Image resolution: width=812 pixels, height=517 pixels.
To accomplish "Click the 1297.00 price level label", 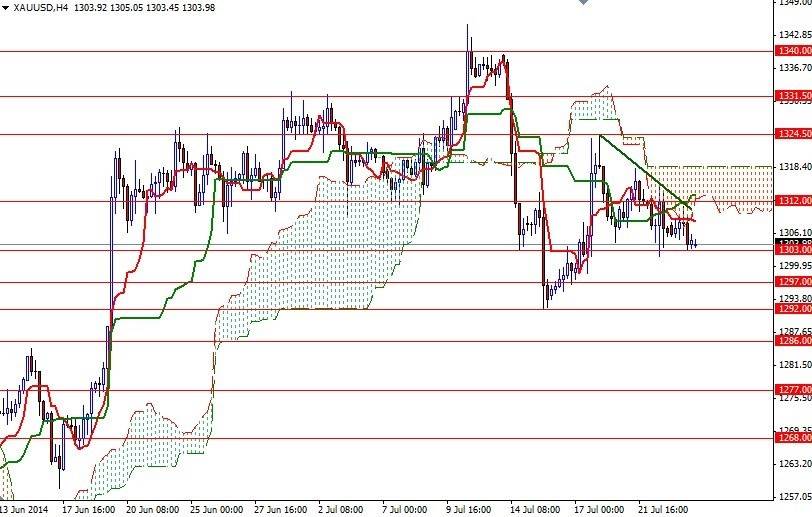I will point(793,282).
